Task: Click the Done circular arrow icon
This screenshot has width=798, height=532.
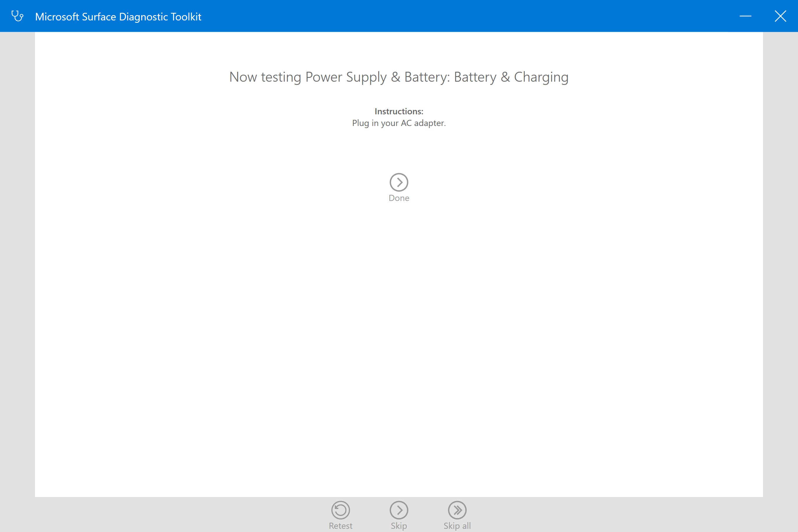Action: click(x=399, y=182)
